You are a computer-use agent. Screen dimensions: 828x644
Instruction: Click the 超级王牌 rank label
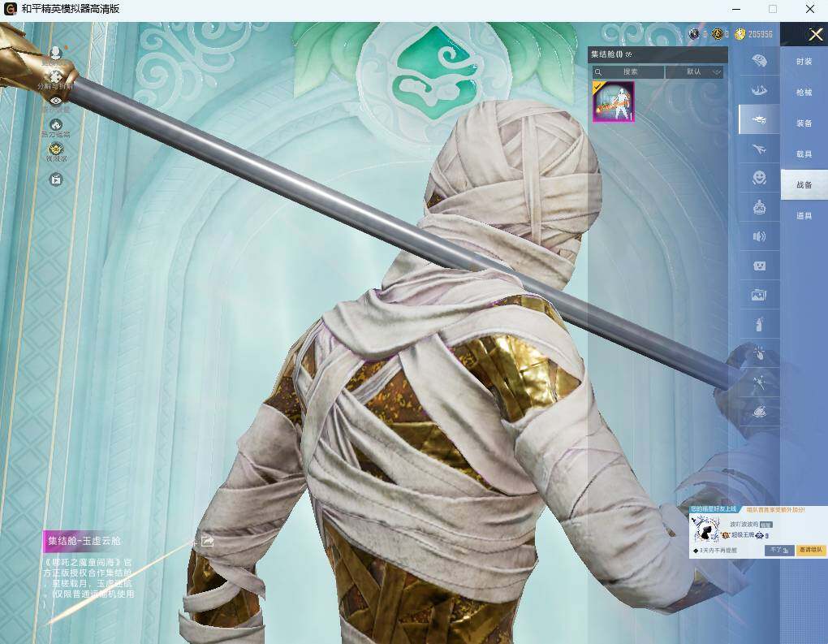click(x=743, y=535)
